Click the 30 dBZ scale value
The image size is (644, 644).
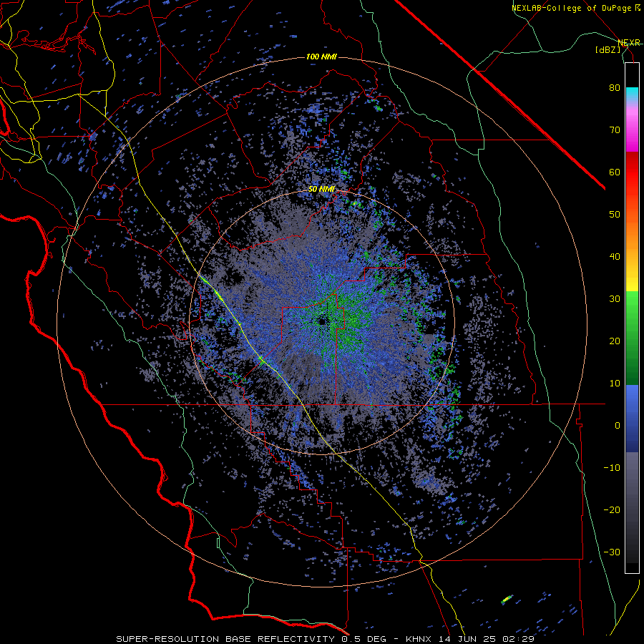615,298
